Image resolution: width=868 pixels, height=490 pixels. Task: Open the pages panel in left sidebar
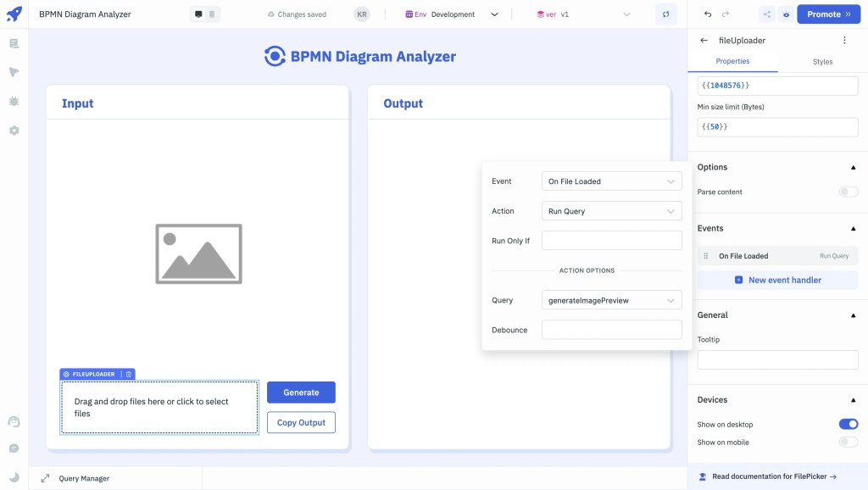[x=13, y=42]
